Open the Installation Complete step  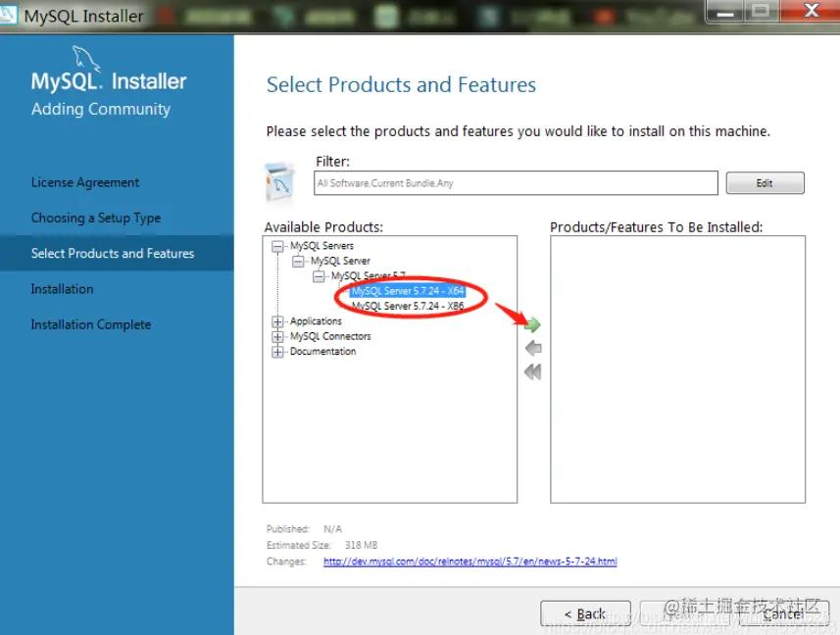pyautogui.click(x=91, y=324)
